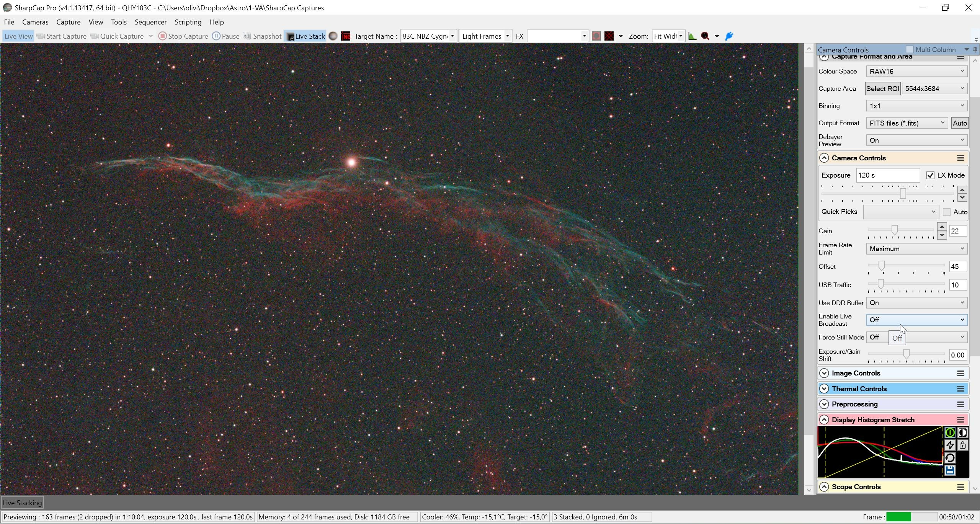Click the histogram stretch reset icon

point(950,458)
